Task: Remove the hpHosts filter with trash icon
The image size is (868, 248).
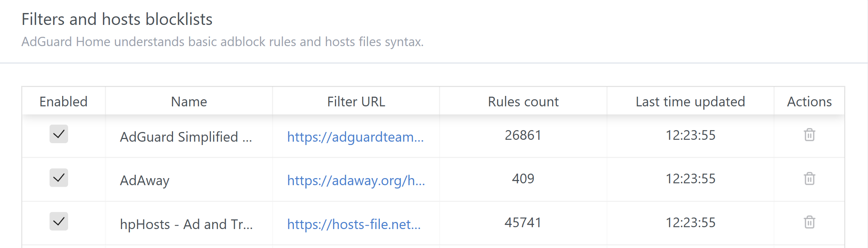Action: point(809,222)
